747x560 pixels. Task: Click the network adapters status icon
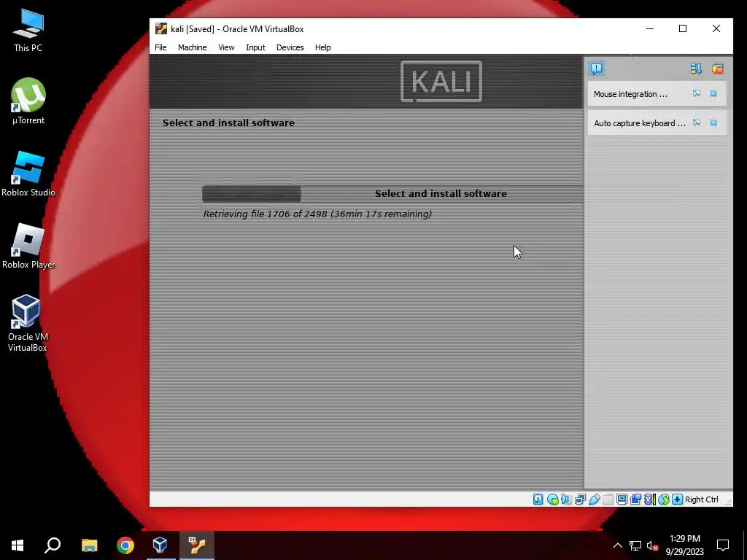pos(580,499)
